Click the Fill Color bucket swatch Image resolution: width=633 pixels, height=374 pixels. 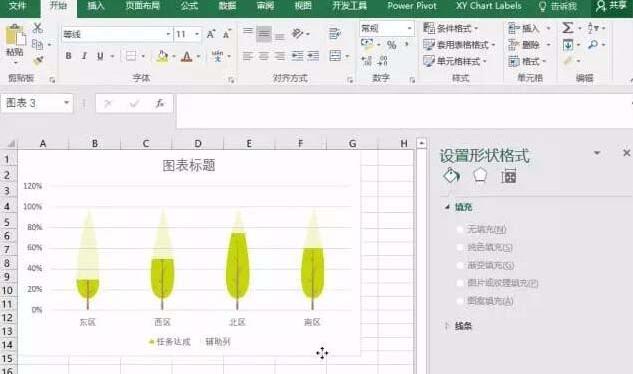pos(162,56)
